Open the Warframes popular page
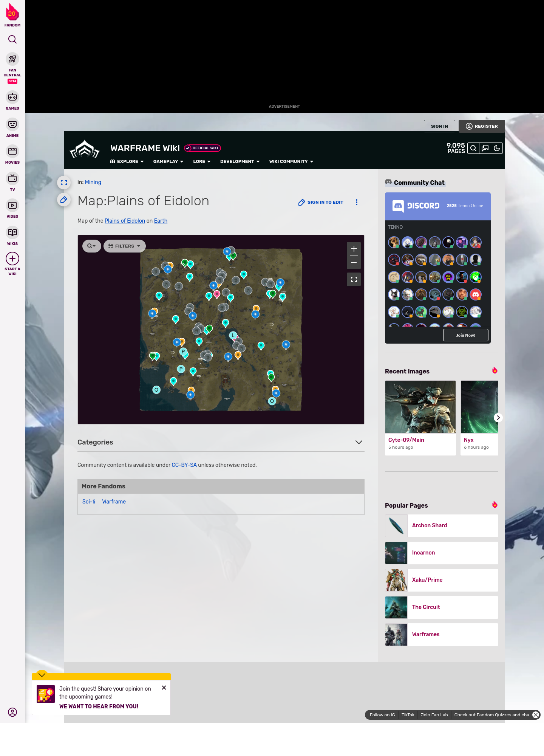 [x=442, y=634]
